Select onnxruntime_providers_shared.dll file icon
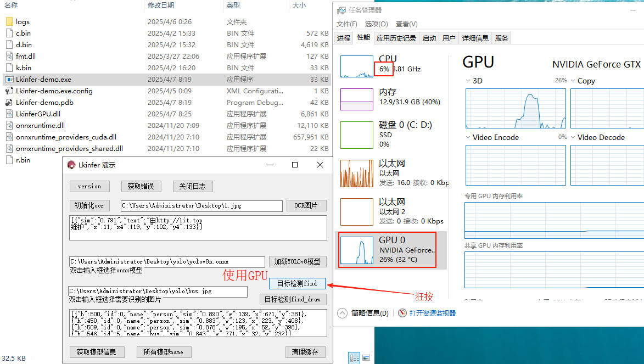The image size is (644, 364). [x=9, y=148]
